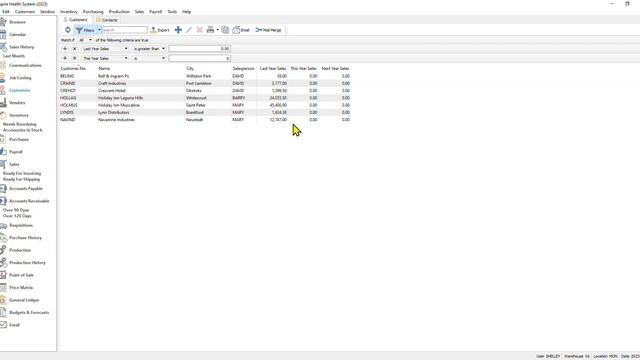Open Sales History in the sidebar
The width and height of the screenshot is (640, 360).
21,47
